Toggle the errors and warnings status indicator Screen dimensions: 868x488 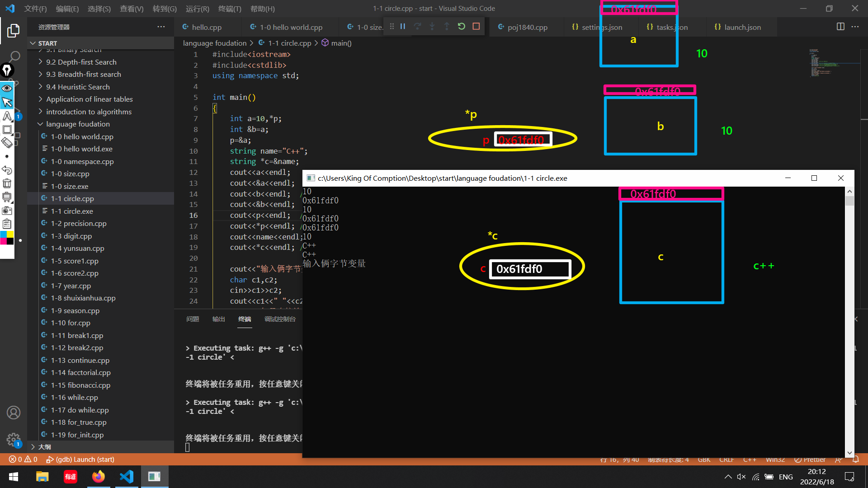23,459
